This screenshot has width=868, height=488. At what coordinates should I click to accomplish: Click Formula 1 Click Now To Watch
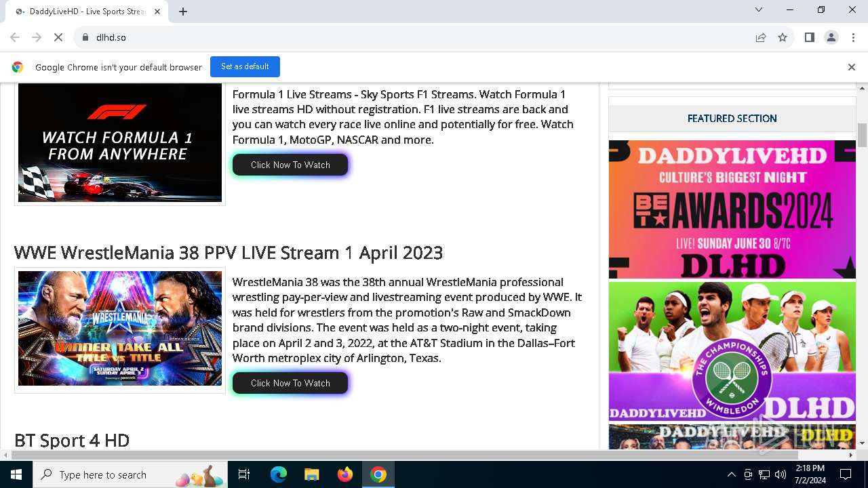point(290,165)
